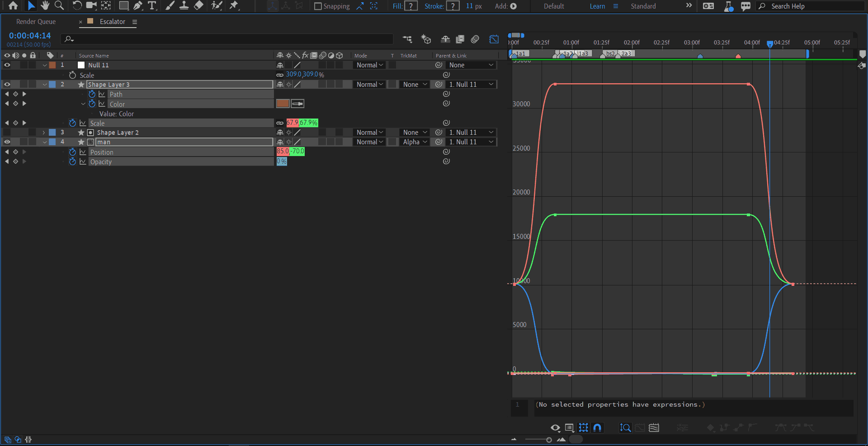
Task: Toggle the Opacity stopwatch on man layer
Action: coord(72,161)
